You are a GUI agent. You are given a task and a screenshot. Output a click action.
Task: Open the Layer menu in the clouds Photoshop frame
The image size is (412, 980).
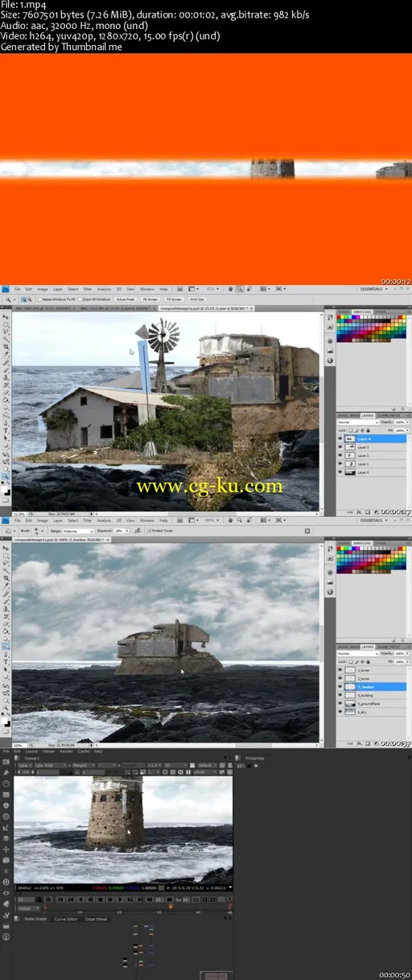(56, 520)
